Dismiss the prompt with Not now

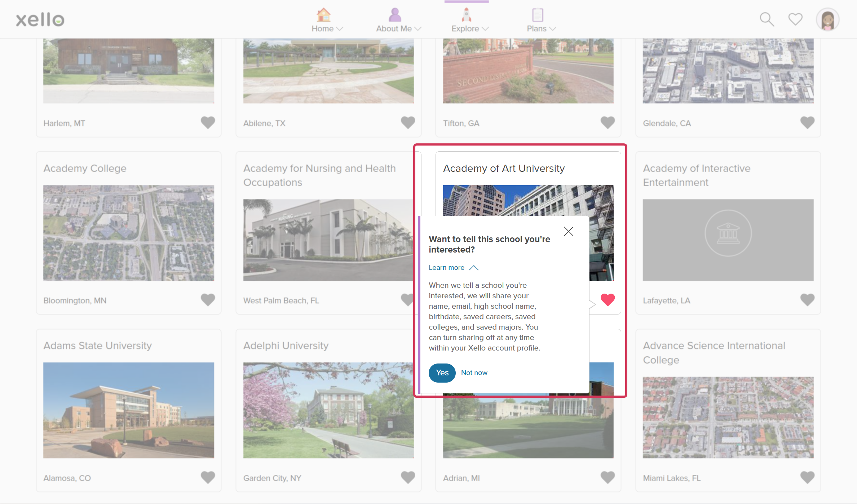(474, 373)
